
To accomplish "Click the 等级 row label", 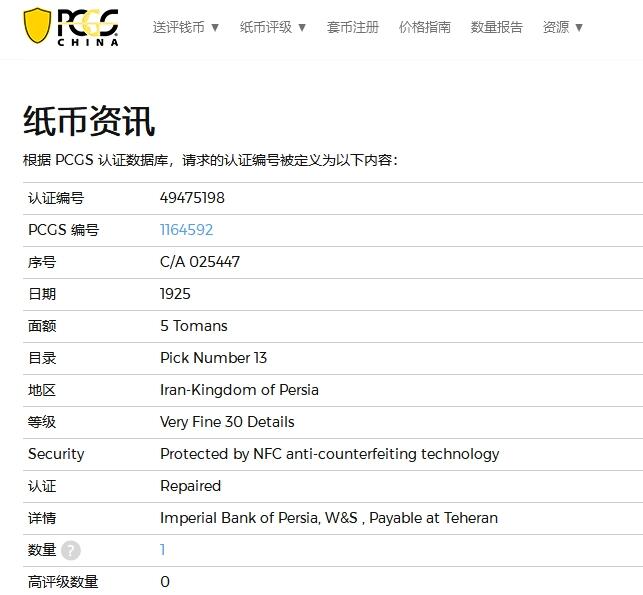I will 42,422.
